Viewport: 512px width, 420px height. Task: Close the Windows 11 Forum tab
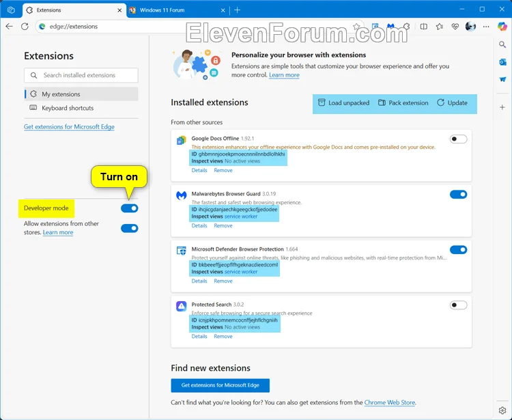tap(223, 10)
